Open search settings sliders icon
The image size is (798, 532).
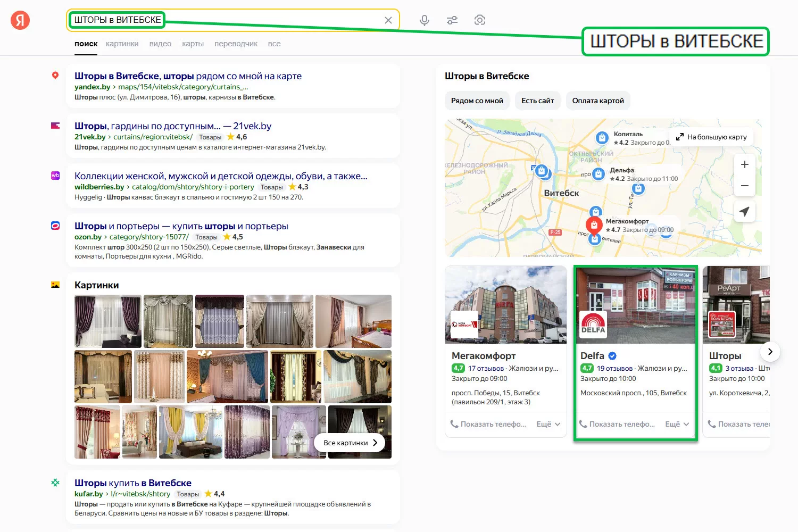click(452, 20)
